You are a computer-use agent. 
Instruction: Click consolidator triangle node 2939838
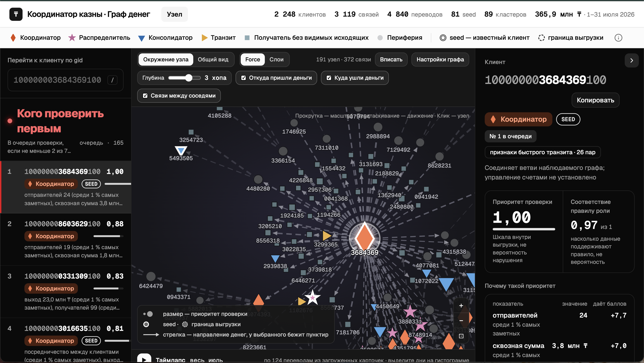[x=275, y=259]
